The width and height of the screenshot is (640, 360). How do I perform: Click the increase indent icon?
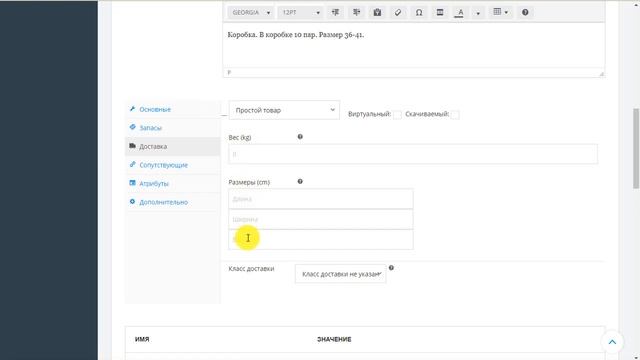pos(356,13)
